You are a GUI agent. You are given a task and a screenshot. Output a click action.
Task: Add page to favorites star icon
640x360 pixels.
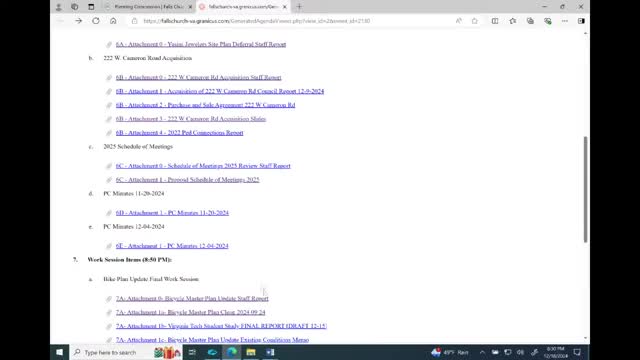pyautogui.click(x=474, y=21)
